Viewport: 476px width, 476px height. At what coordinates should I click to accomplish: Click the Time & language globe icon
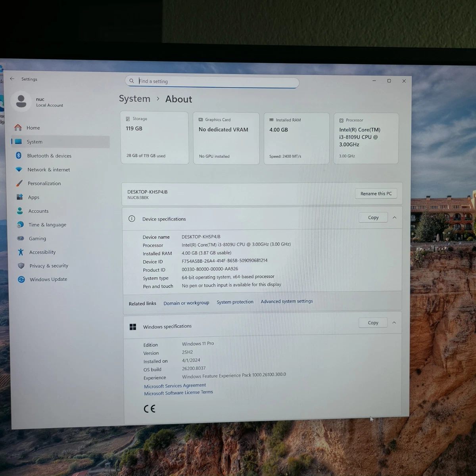point(20,225)
